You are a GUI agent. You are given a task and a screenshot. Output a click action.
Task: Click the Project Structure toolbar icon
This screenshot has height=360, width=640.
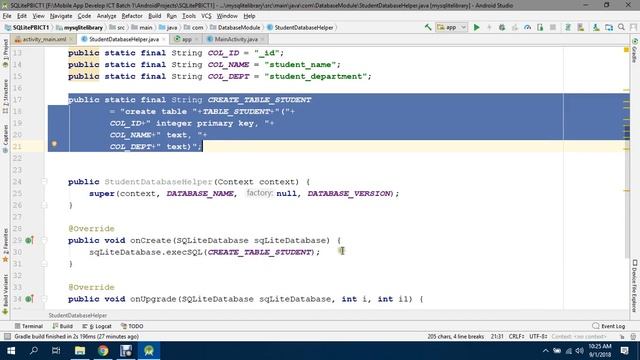609,27
